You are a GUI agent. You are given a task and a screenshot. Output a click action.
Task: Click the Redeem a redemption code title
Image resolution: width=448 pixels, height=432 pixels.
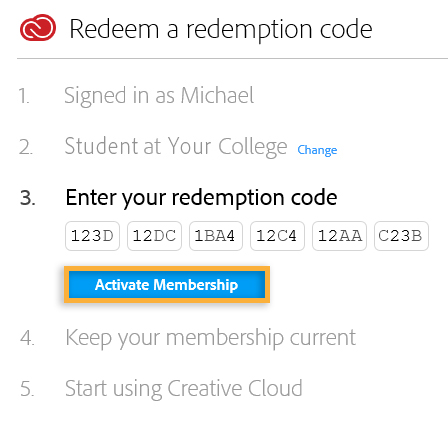click(221, 30)
